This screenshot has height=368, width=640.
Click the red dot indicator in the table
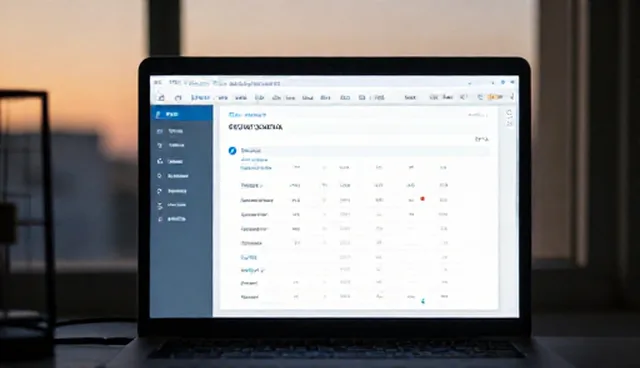pyautogui.click(x=422, y=199)
